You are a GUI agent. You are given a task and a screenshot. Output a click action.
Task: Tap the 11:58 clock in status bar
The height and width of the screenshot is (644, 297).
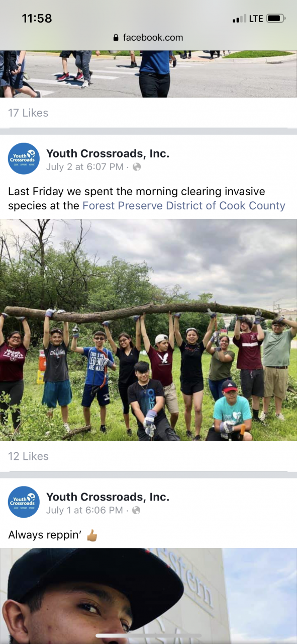tap(37, 18)
